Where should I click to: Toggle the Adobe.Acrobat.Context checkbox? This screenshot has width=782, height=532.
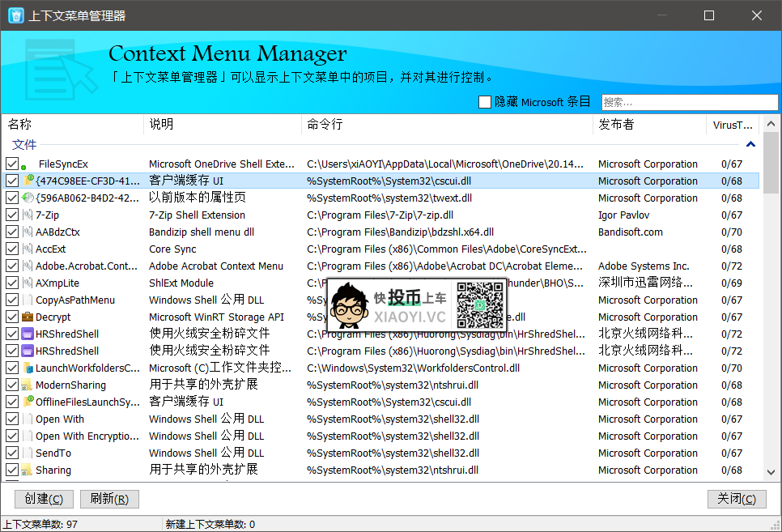11,266
